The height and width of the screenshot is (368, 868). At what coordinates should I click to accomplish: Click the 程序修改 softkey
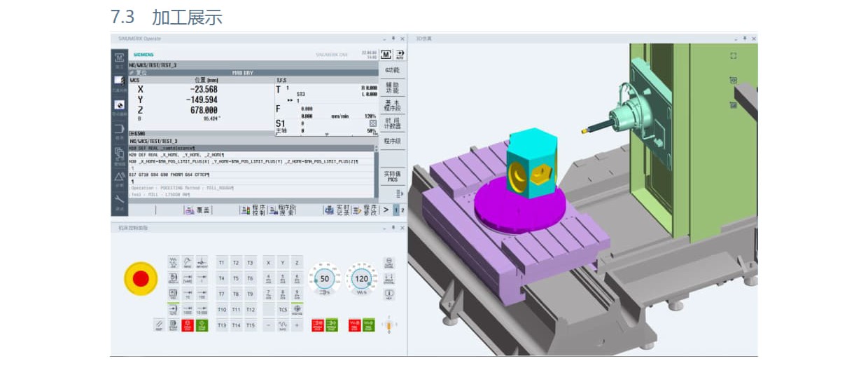[366, 210]
